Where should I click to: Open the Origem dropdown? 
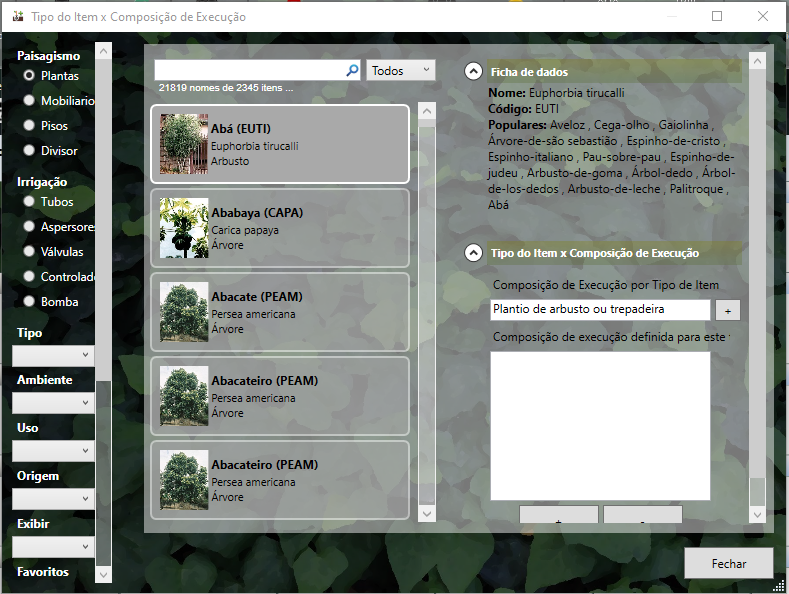coord(53,498)
